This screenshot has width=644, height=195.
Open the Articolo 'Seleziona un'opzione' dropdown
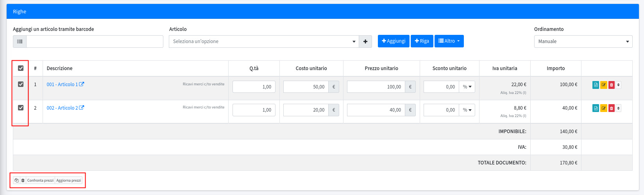[x=264, y=42]
